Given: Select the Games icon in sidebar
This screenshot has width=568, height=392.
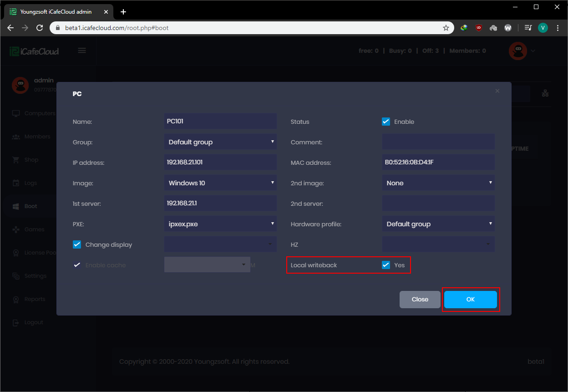Looking at the screenshot, I should pyautogui.click(x=16, y=229).
